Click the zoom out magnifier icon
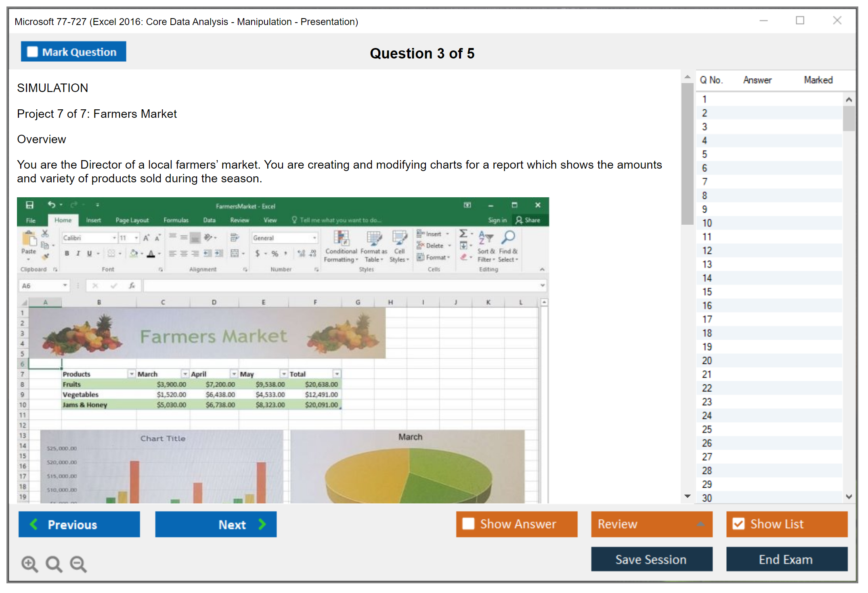The image size is (868, 593). (x=78, y=564)
